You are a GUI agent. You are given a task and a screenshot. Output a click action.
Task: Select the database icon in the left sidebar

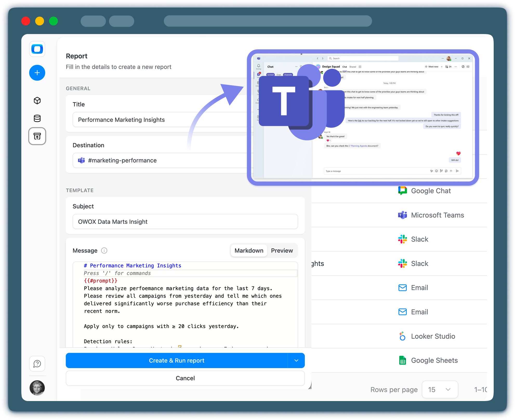(x=37, y=118)
